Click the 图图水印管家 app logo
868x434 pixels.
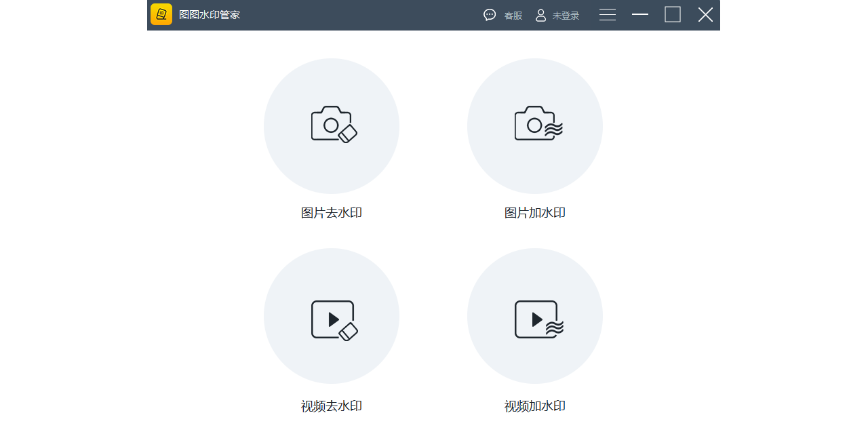click(x=161, y=14)
